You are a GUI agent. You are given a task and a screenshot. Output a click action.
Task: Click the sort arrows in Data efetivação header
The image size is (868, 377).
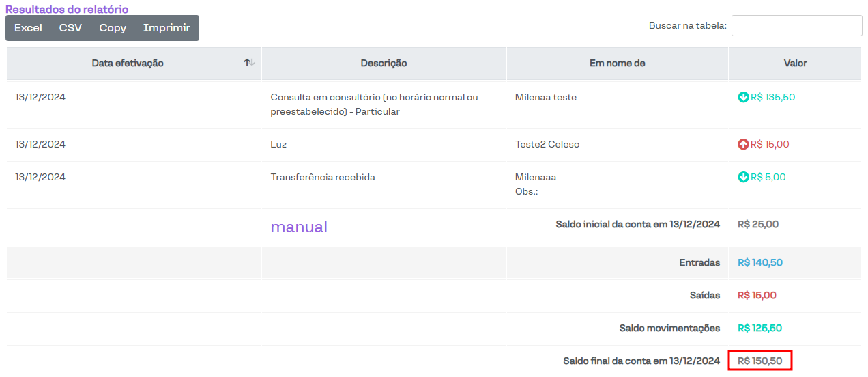tap(249, 63)
